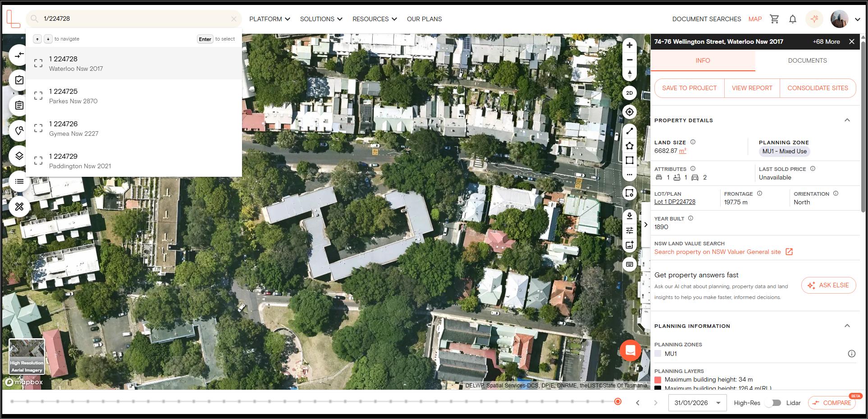The height and width of the screenshot is (419, 868).
Task: Open the shopping cart
Action: pos(774,19)
